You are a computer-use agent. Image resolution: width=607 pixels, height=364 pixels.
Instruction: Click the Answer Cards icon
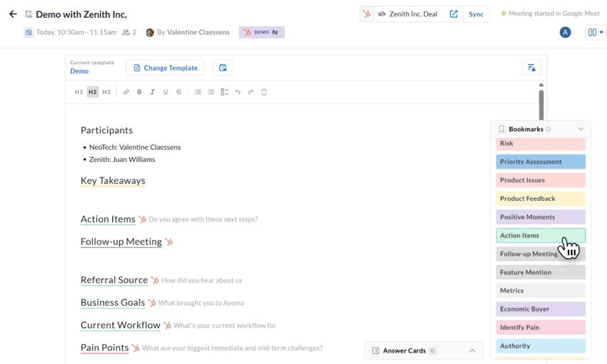click(x=375, y=351)
